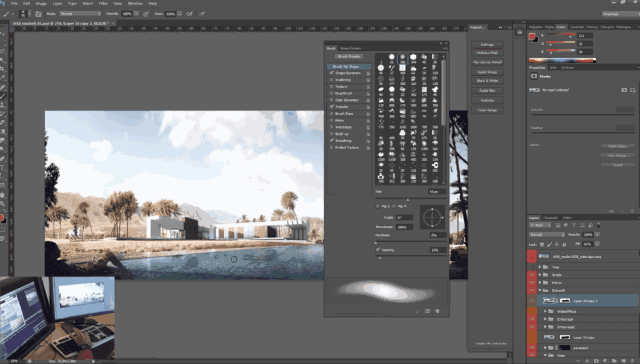The width and height of the screenshot is (640, 364).
Task: Click the Radial Blur button
Action: (487, 91)
